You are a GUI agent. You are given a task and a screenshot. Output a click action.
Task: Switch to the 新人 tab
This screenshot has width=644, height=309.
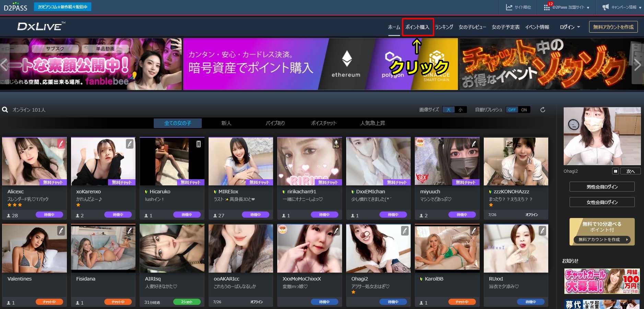pyautogui.click(x=226, y=123)
